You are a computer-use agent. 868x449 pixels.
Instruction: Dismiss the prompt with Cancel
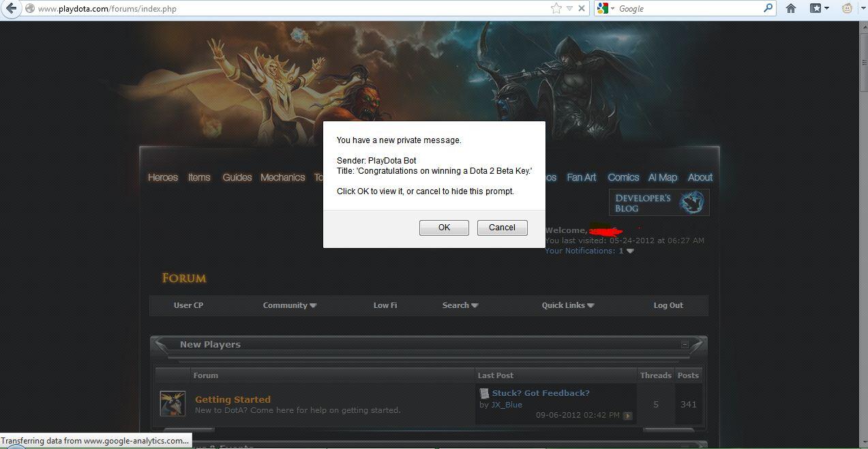tap(503, 228)
